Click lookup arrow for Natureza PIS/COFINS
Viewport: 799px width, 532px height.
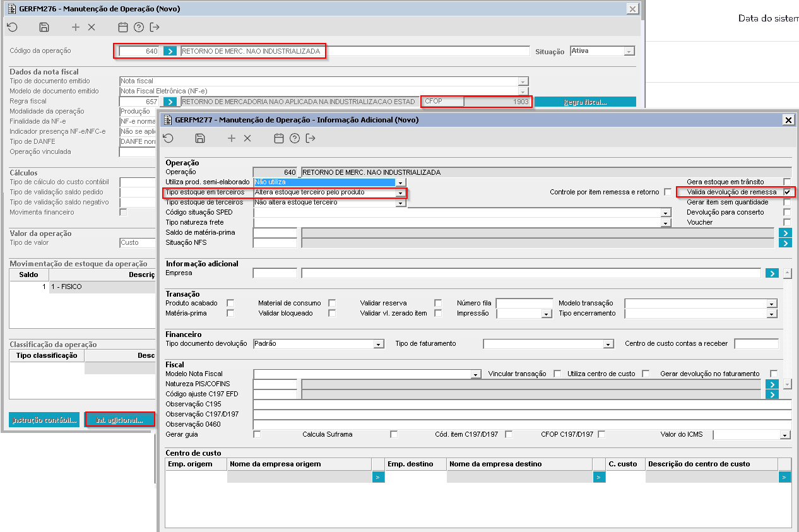(x=771, y=384)
